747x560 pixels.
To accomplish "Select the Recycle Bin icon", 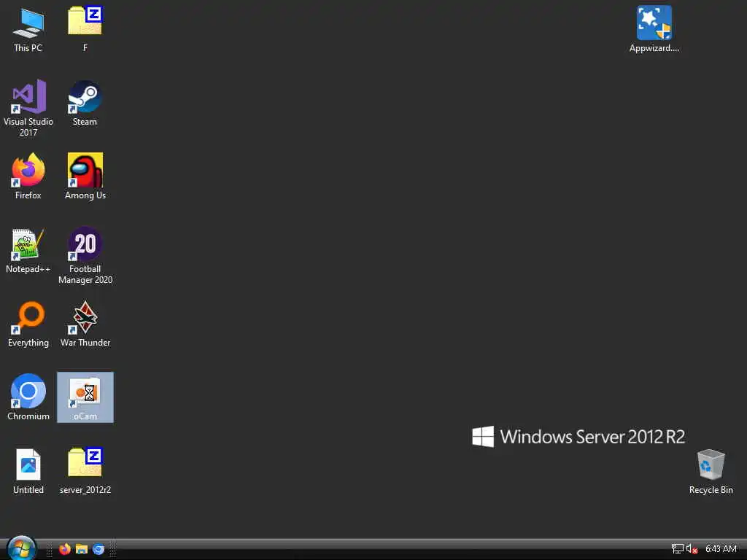I will [x=711, y=472].
